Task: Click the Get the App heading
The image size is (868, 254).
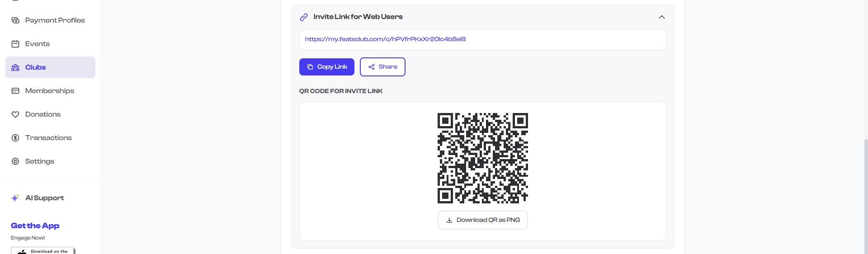Action: (x=35, y=226)
